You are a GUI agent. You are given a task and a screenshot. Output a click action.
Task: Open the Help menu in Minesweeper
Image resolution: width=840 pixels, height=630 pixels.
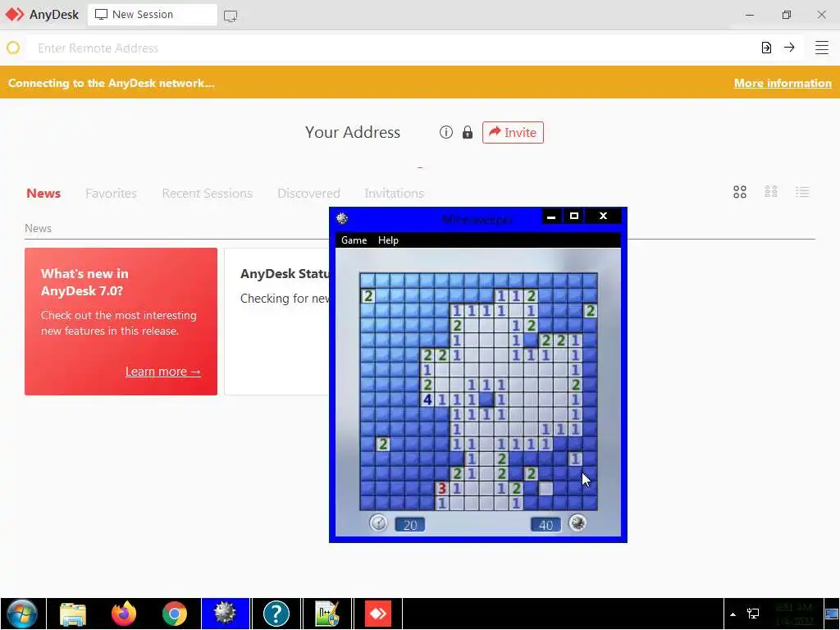(x=388, y=240)
